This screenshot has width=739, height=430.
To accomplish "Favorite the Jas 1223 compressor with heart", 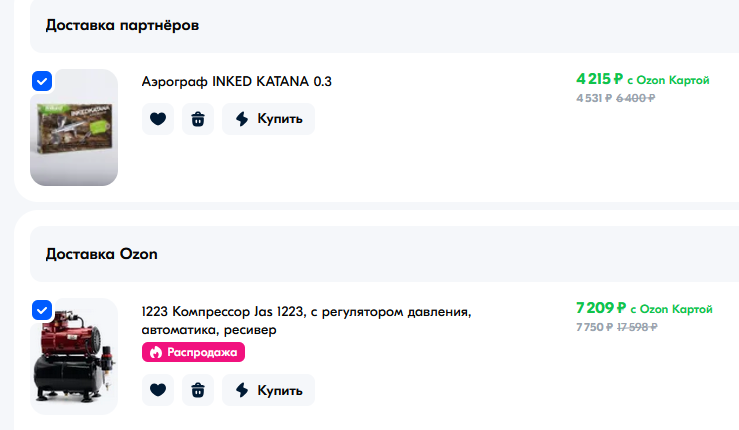I will pyautogui.click(x=158, y=390).
